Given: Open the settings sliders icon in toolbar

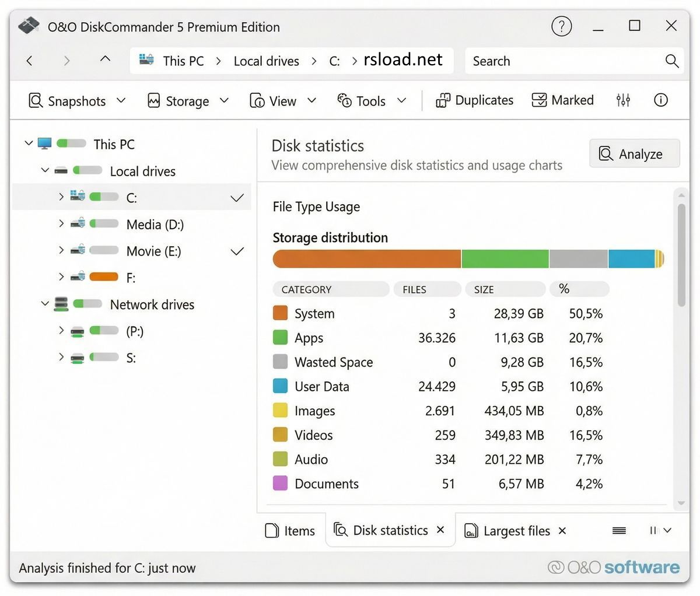Looking at the screenshot, I should (623, 100).
